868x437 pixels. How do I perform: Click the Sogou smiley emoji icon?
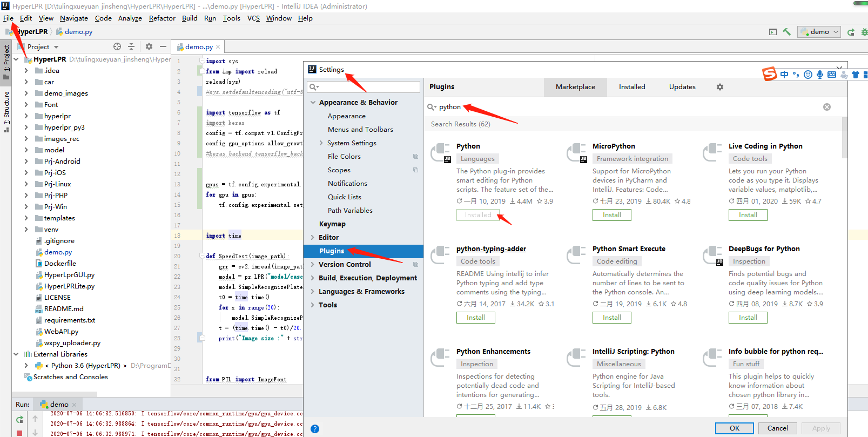pos(808,75)
